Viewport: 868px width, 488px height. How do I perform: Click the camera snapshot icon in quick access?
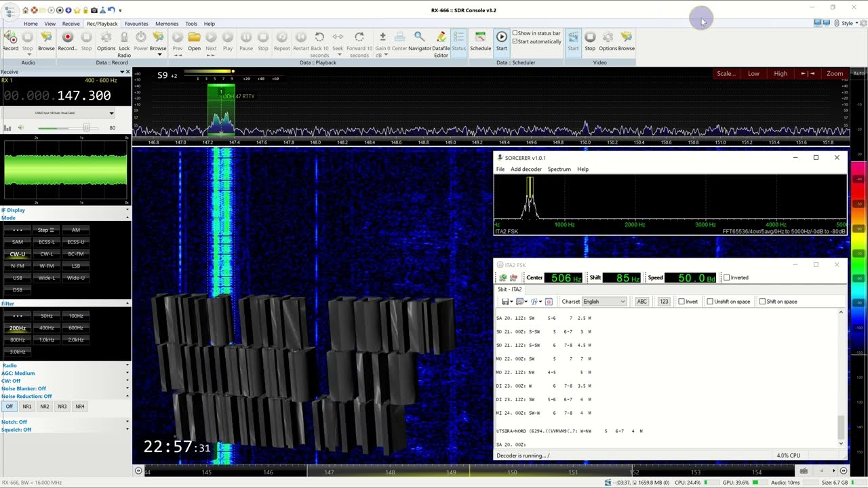pyautogui.click(x=94, y=10)
